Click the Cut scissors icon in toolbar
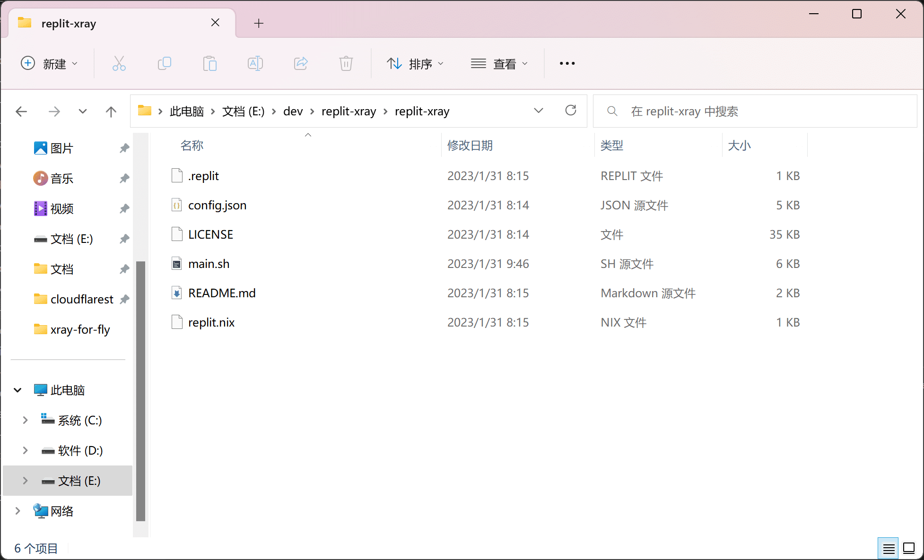Viewport: 924px width, 560px height. [x=119, y=63]
